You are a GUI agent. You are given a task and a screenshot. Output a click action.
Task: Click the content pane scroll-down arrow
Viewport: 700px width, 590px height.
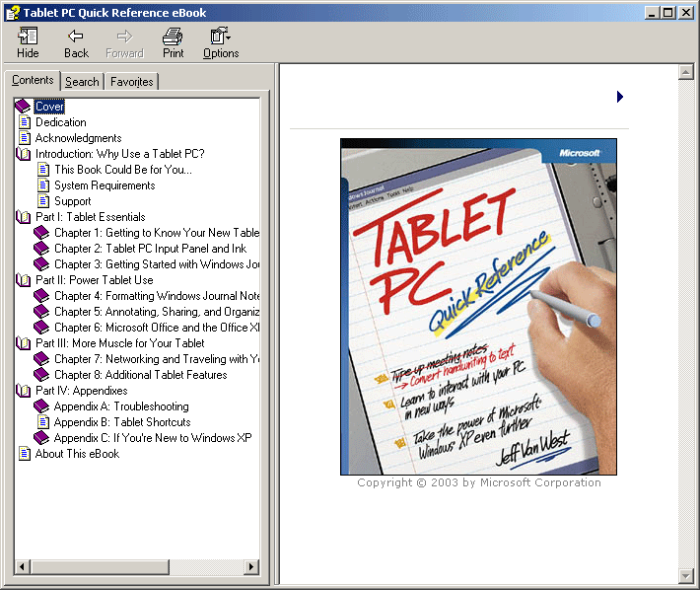pos(685,576)
